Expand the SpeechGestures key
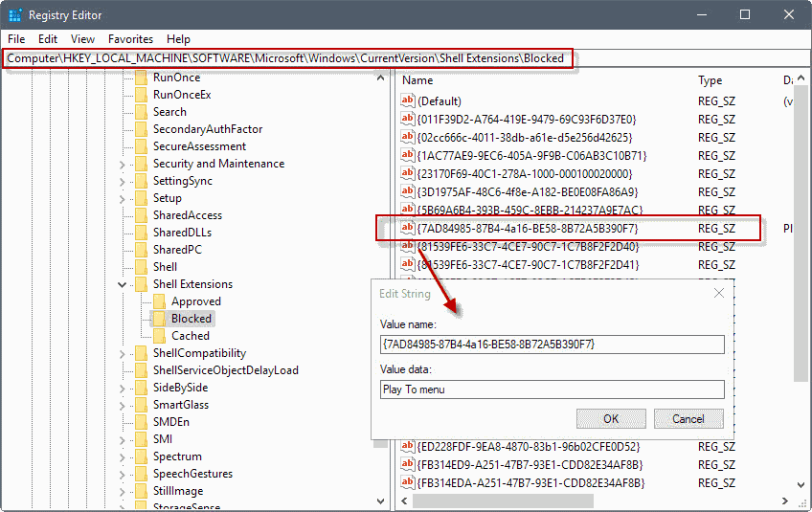Viewport: 812px width, 512px height. click(x=123, y=475)
